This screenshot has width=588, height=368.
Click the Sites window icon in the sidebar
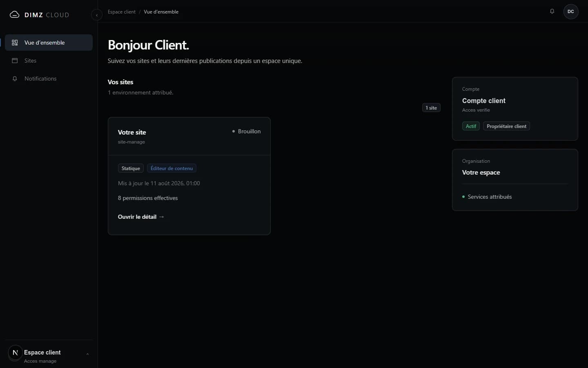(15, 61)
